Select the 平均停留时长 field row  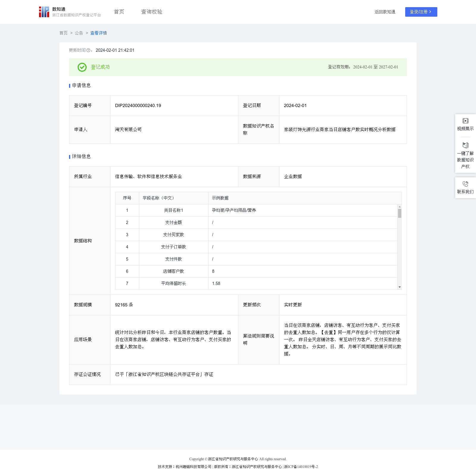173,284
